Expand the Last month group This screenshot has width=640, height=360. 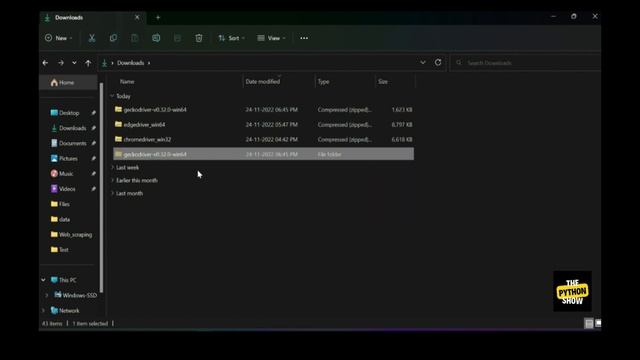(113, 193)
